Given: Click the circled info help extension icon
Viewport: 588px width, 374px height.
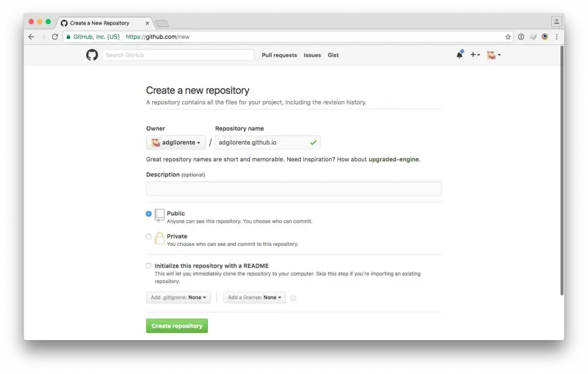Looking at the screenshot, I should [521, 36].
